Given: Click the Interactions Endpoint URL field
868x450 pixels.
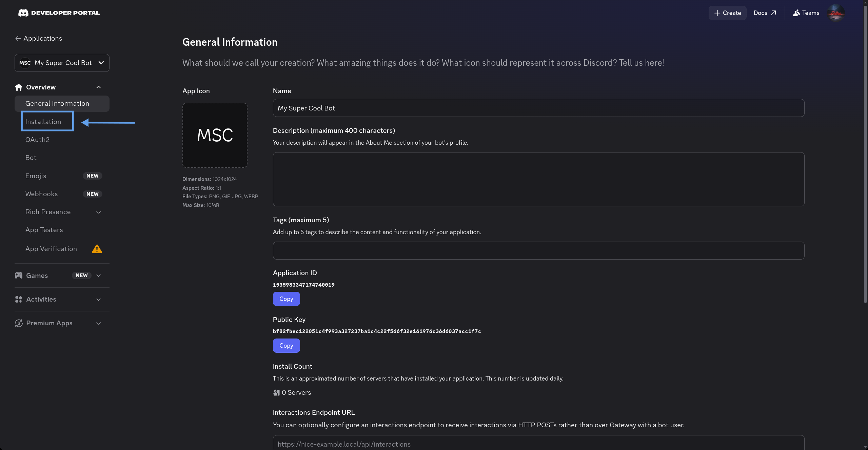Looking at the screenshot, I should pos(538,443).
